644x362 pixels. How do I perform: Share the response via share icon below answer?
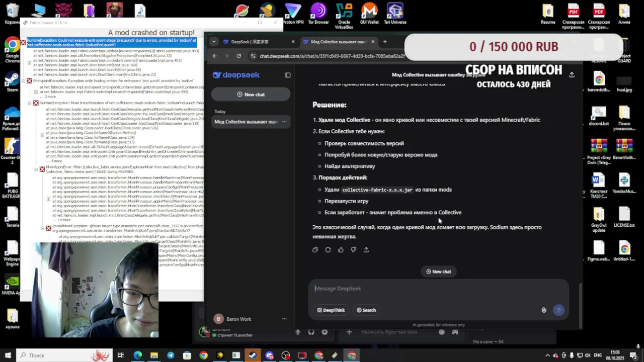(366, 250)
